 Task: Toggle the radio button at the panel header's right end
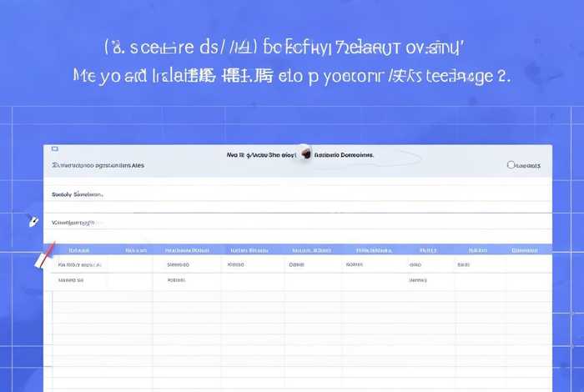pyautogui.click(x=511, y=164)
